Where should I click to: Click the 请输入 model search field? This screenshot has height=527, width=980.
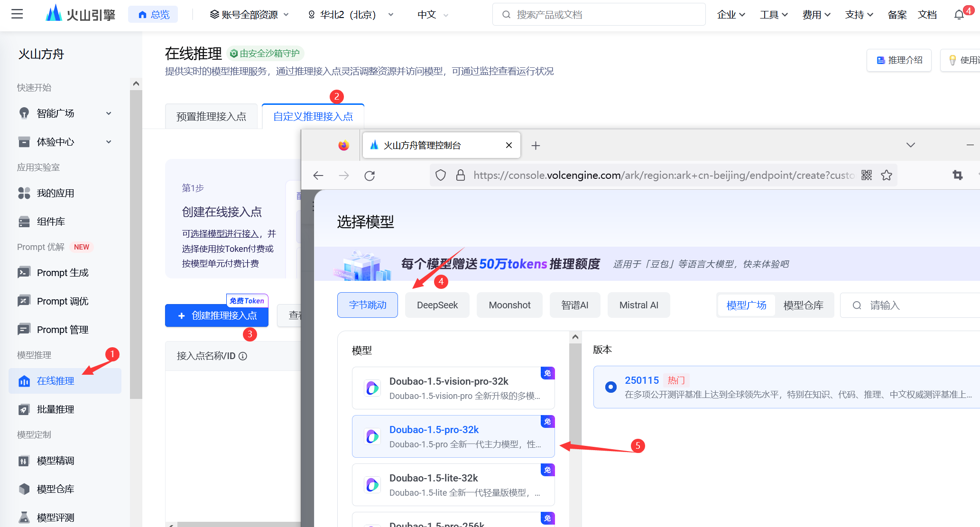coord(910,305)
